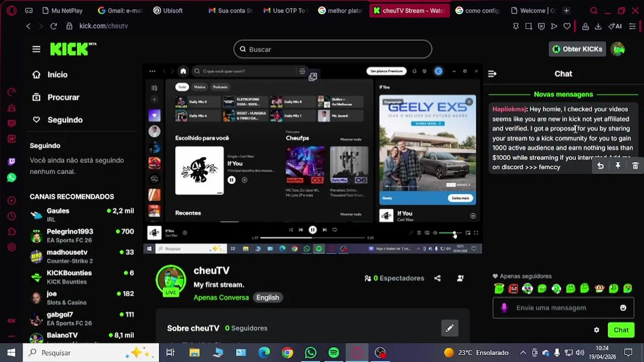Open the emoji picker in message box
The height and width of the screenshot is (362, 644).
[x=623, y=308]
